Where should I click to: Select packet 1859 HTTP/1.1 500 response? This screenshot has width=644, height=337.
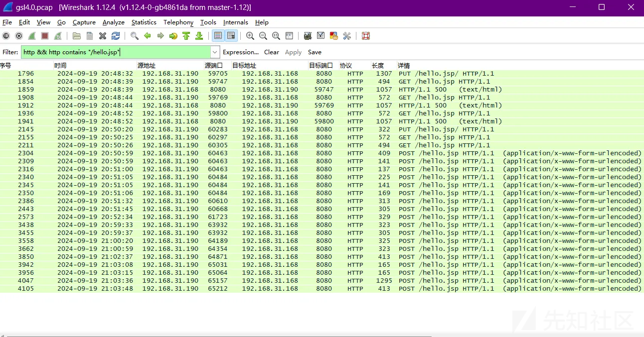pos(322,89)
